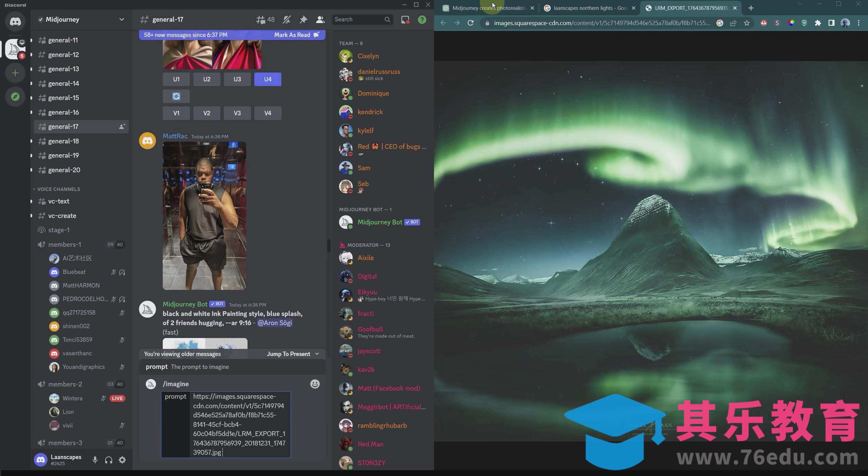868x476 pixels.
Task: Toggle the channel notification mute bell icon
Action: click(x=287, y=20)
